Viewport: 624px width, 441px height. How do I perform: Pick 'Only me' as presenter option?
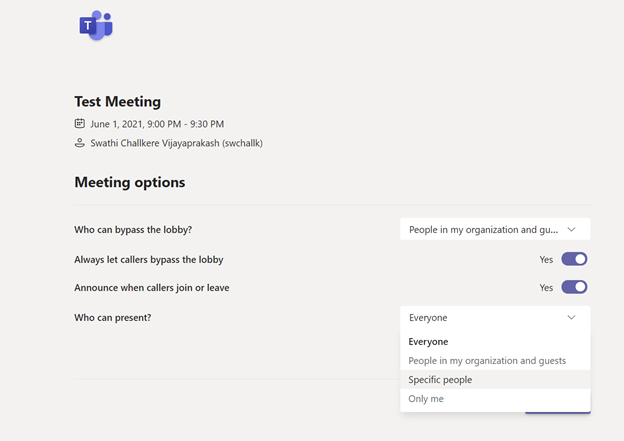(426, 399)
